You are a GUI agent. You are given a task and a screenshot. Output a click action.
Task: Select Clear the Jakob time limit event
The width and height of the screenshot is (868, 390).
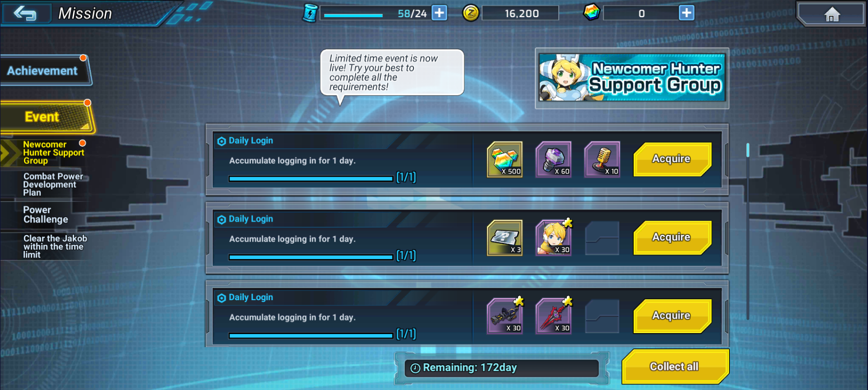(x=55, y=246)
